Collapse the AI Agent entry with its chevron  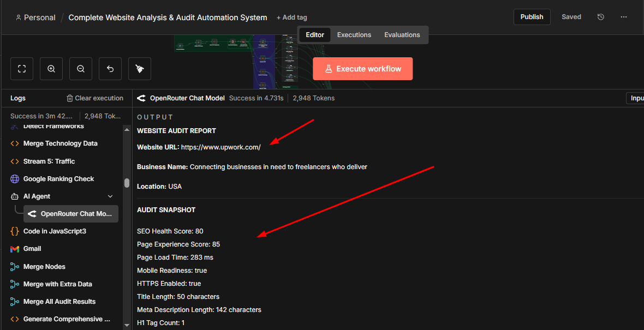pyautogui.click(x=110, y=196)
